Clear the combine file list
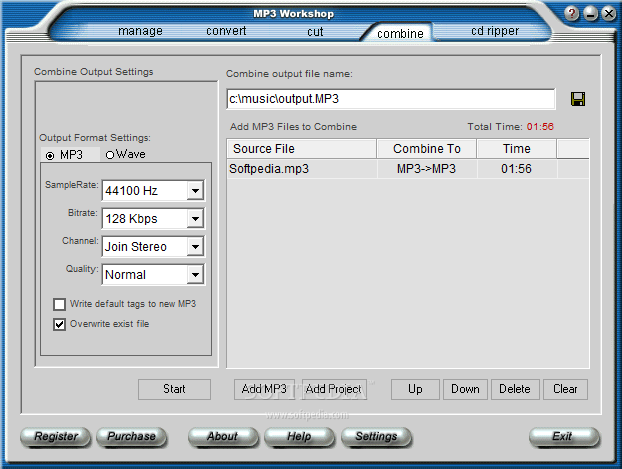This screenshot has height=469, width=622. click(x=565, y=389)
